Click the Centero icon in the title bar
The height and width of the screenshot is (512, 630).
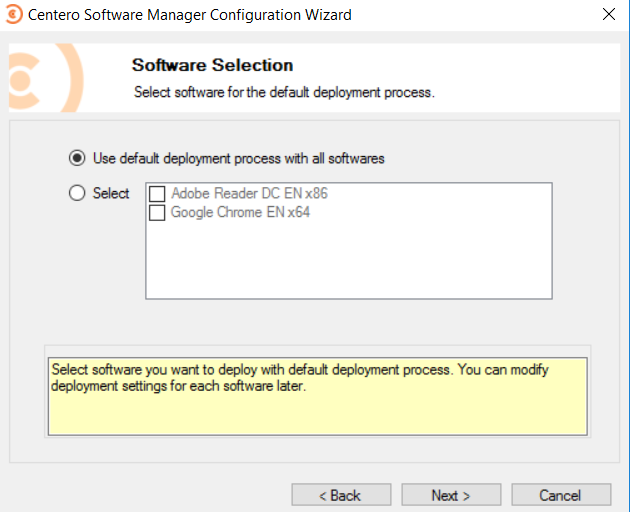[13, 15]
